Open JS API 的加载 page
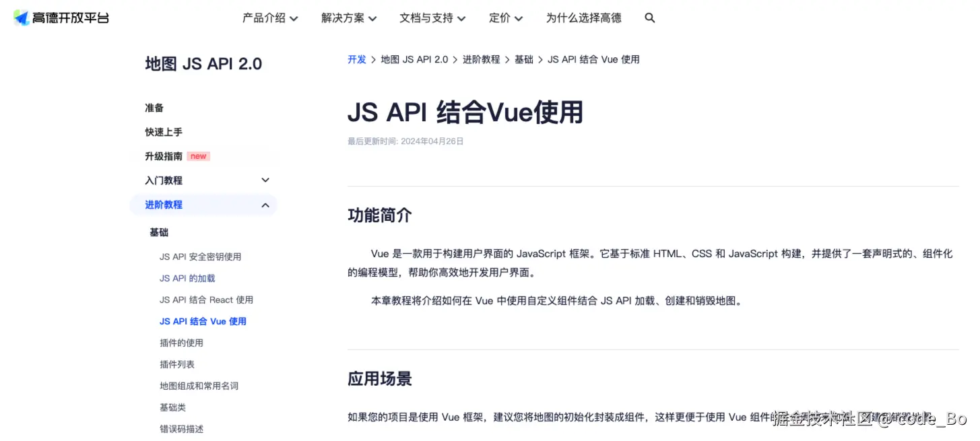 (187, 278)
